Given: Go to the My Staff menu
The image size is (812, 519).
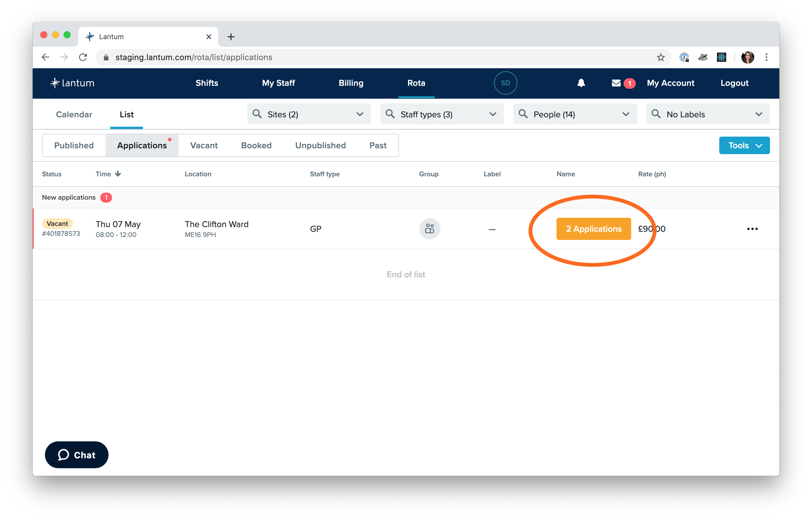Looking at the screenshot, I should 278,83.
